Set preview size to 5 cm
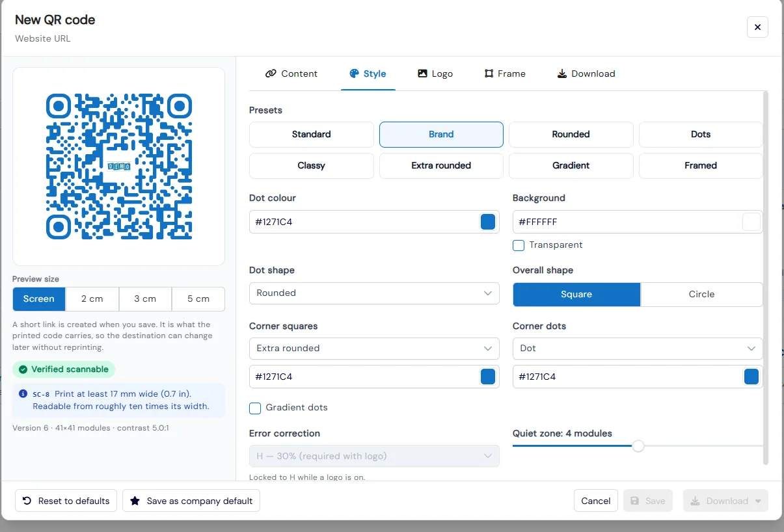This screenshot has width=784, height=532. click(198, 299)
